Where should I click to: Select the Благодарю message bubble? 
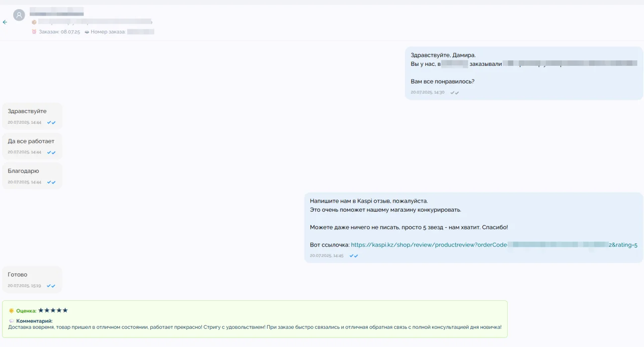tap(23, 171)
